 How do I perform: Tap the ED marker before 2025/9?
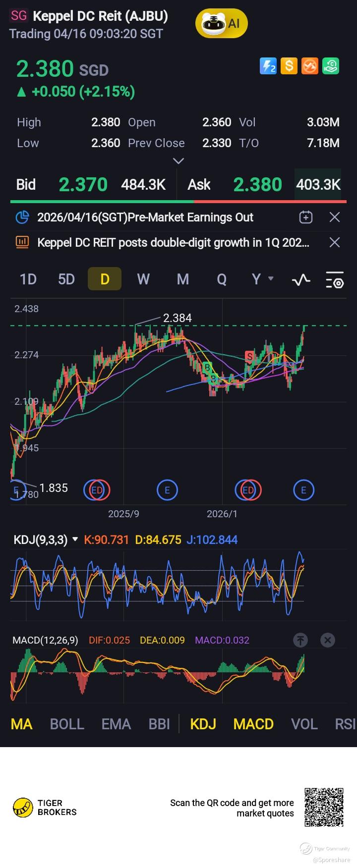point(97,490)
